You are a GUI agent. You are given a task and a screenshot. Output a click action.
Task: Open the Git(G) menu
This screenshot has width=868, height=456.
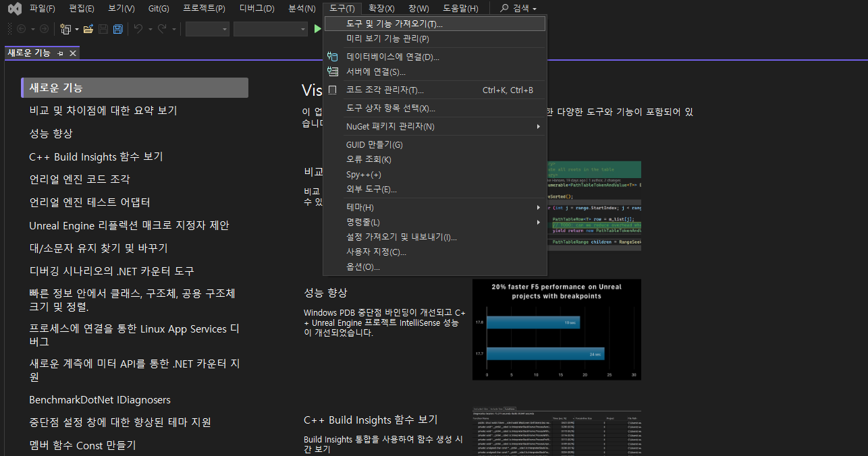click(x=159, y=8)
